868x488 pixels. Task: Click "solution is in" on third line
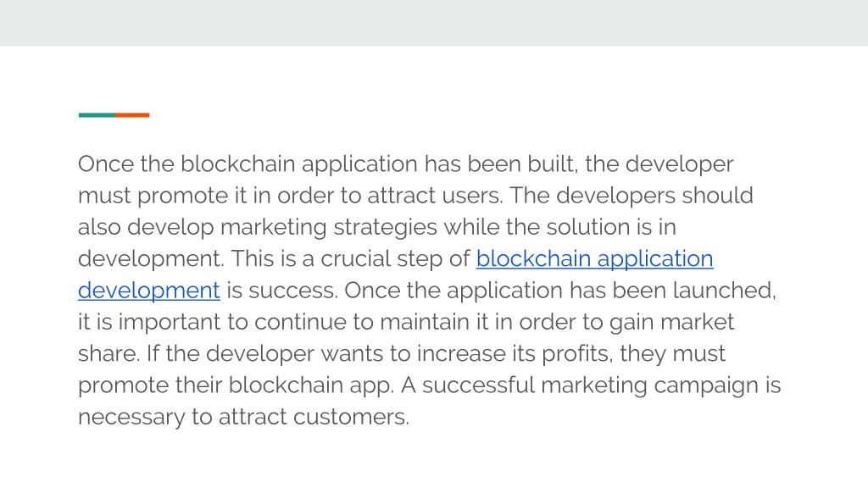[611, 227]
